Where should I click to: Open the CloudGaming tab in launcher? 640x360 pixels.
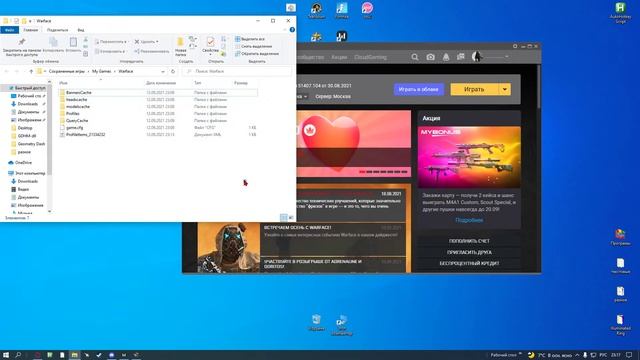[370, 57]
